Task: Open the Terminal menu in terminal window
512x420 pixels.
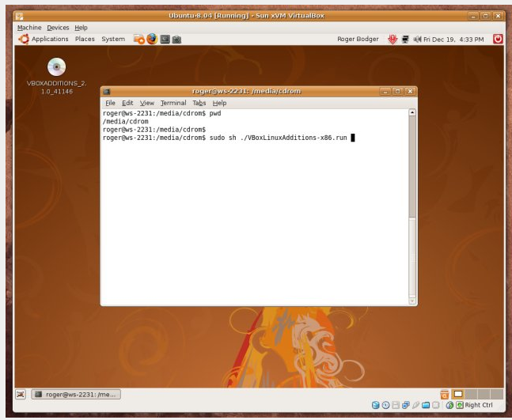Action: pos(173,103)
